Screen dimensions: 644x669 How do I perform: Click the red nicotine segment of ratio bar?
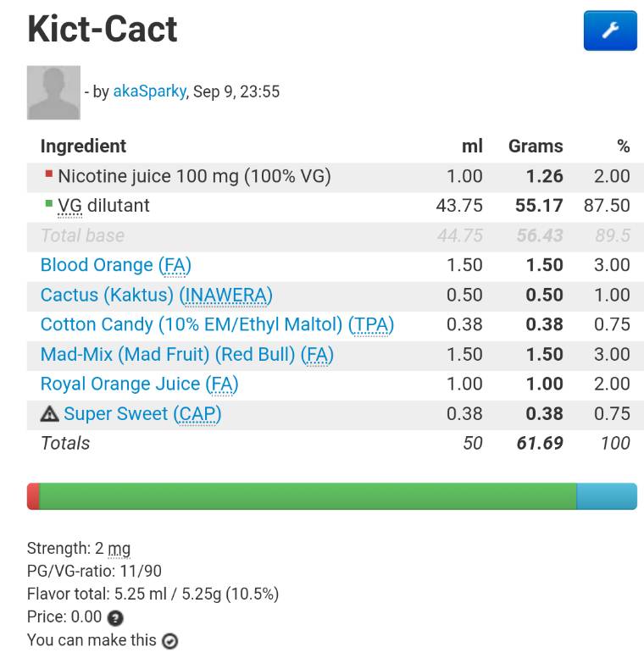(x=33, y=496)
